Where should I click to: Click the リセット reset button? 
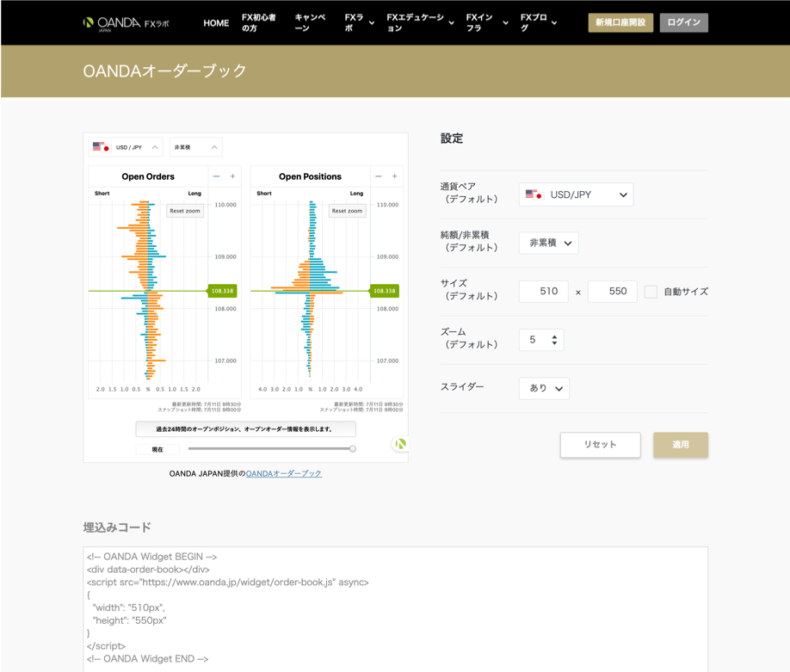click(600, 445)
